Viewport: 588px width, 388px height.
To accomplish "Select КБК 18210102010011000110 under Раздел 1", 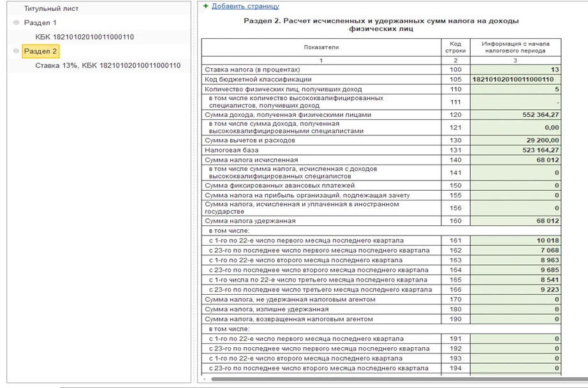I will click(84, 37).
